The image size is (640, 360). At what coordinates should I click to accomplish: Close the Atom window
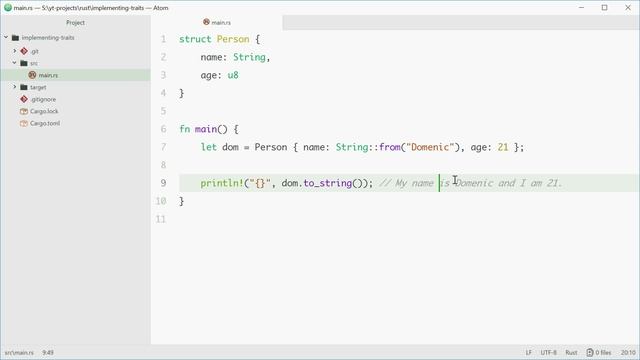(628, 7)
